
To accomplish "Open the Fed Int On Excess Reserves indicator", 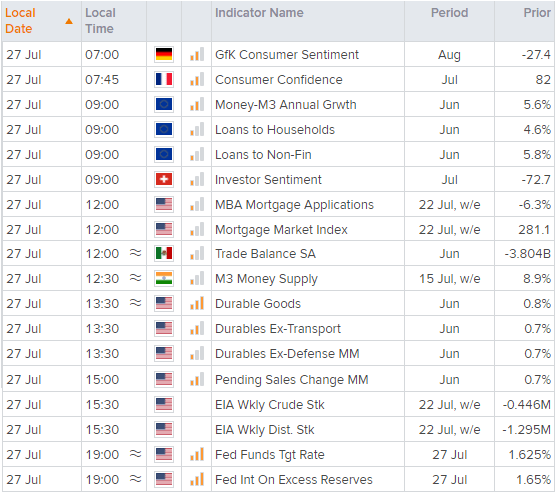I will pyautogui.click(x=293, y=480).
